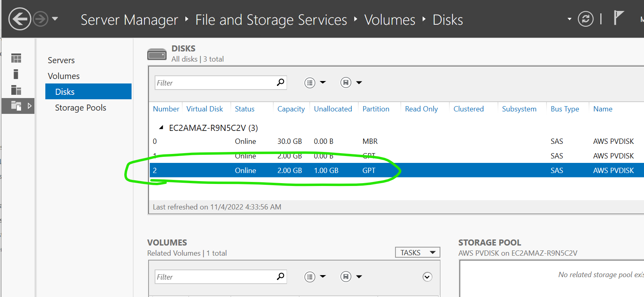Expand File and Storage Services sidebar arrow

click(30, 106)
